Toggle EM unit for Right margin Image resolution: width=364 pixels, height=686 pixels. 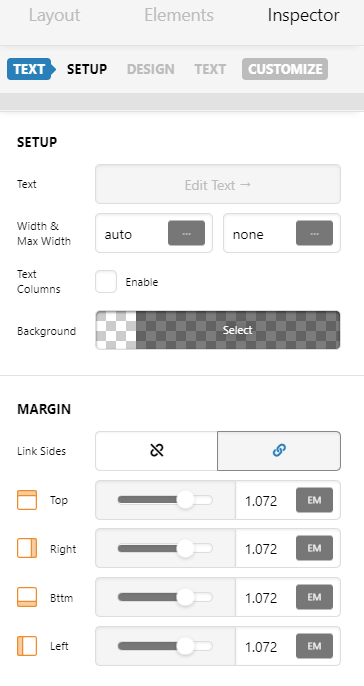click(x=314, y=549)
